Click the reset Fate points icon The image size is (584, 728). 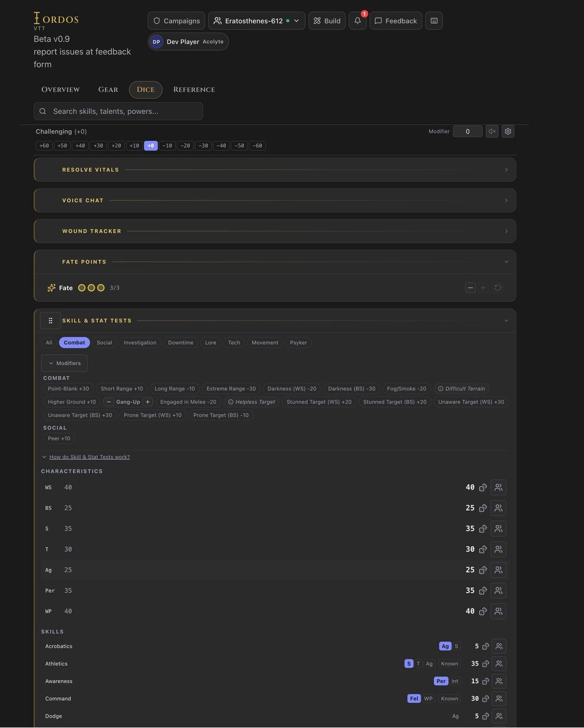[498, 288]
